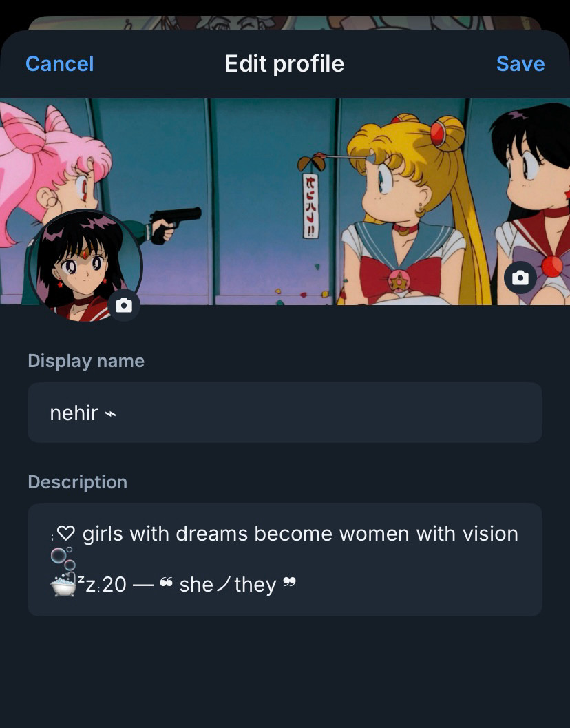Click the closing quote mark after they
The width and height of the screenshot is (570, 728).
tap(289, 582)
